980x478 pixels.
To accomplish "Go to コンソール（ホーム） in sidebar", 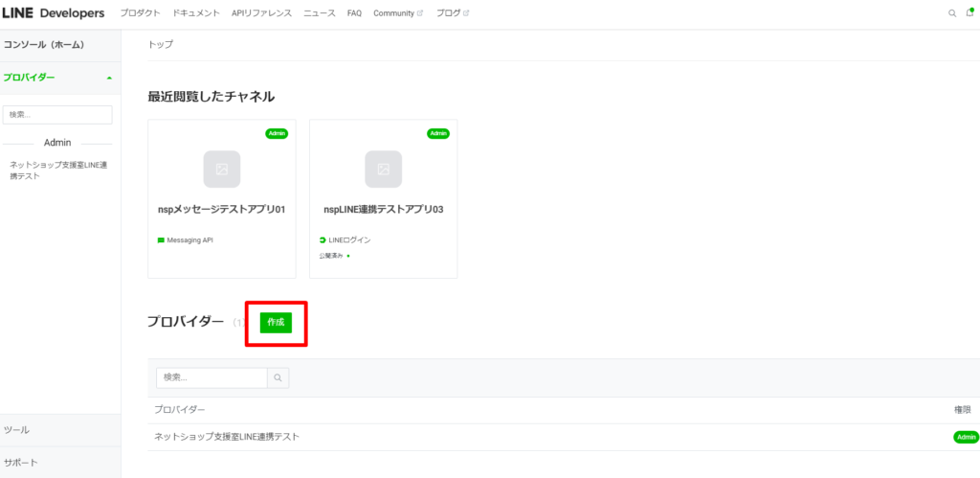I will pyautogui.click(x=44, y=45).
